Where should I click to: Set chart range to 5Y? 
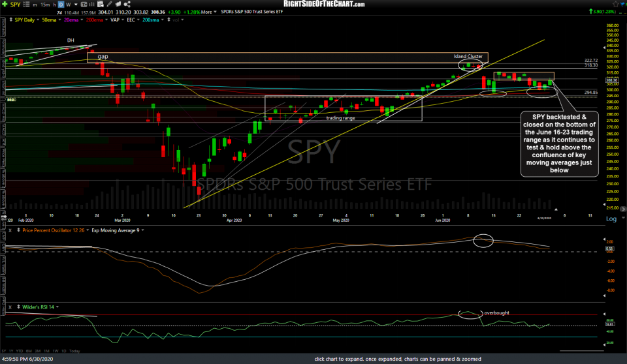pyautogui.click(x=4, y=351)
